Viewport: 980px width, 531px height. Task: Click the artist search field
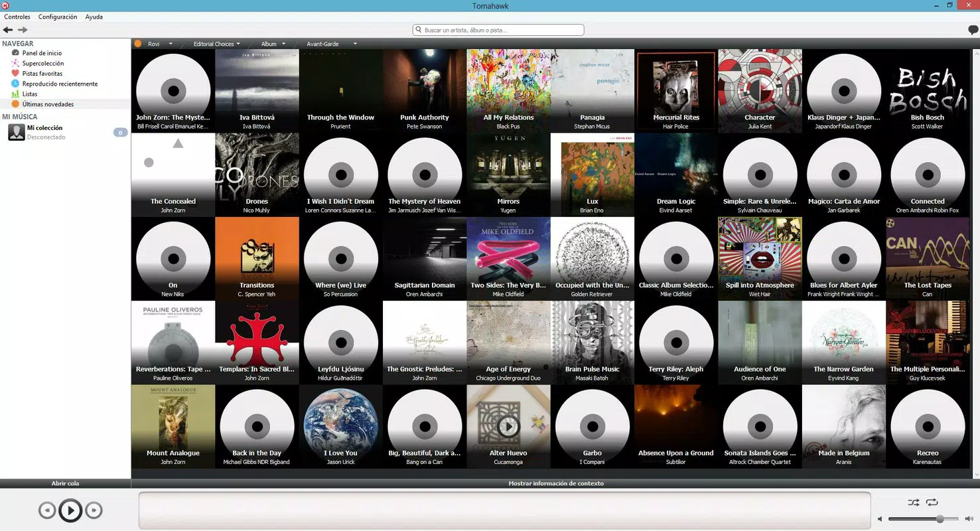coord(498,30)
